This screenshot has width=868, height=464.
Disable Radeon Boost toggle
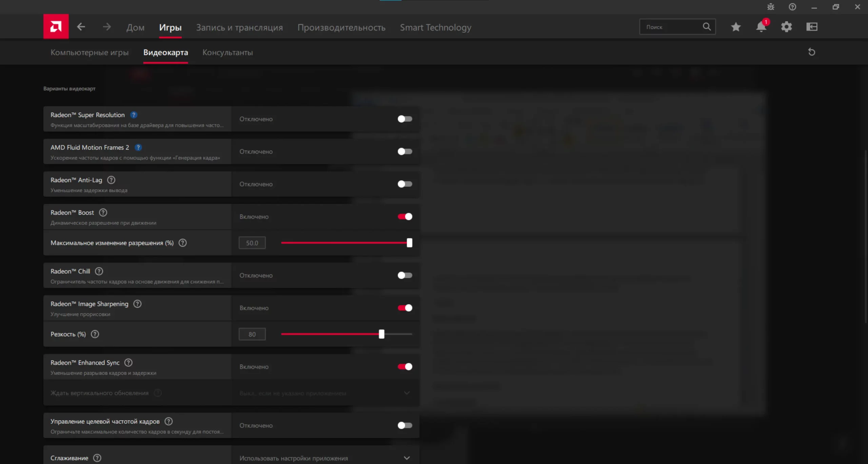(405, 217)
